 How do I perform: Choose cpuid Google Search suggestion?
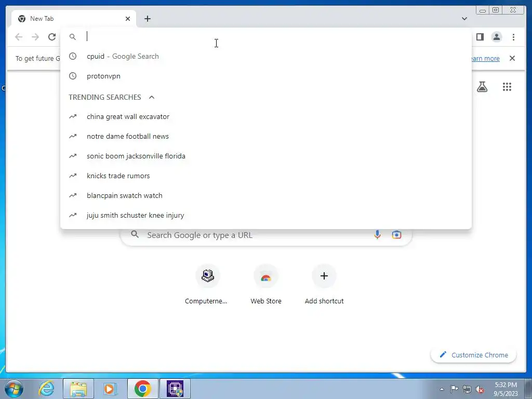pyautogui.click(x=265, y=56)
